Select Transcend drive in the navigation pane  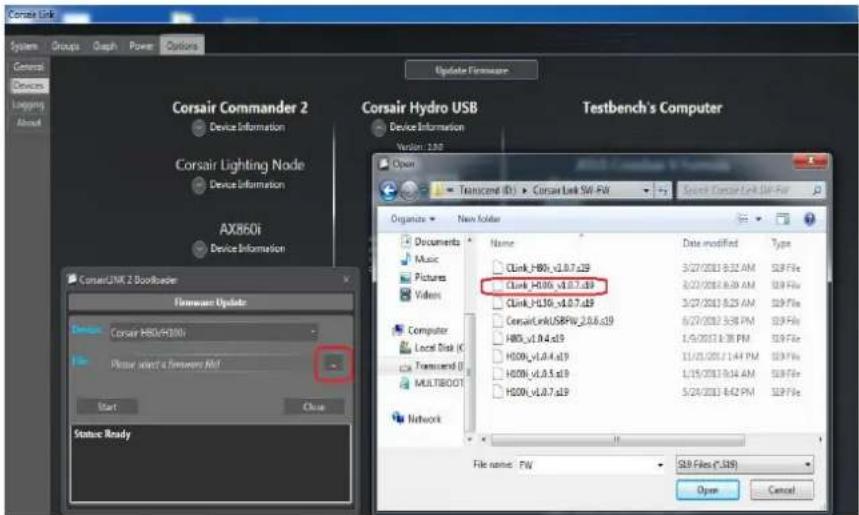pyautogui.click(x=431, y=365)
